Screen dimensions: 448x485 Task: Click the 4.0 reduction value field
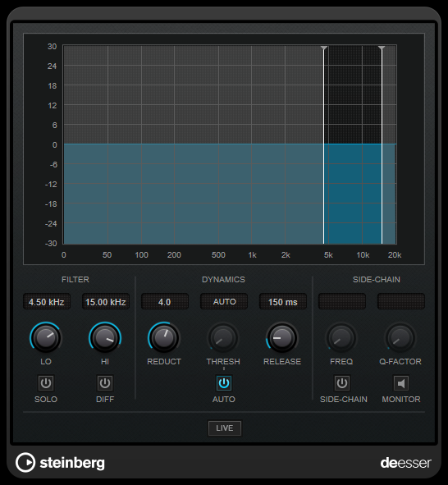(x=165, y=301)
